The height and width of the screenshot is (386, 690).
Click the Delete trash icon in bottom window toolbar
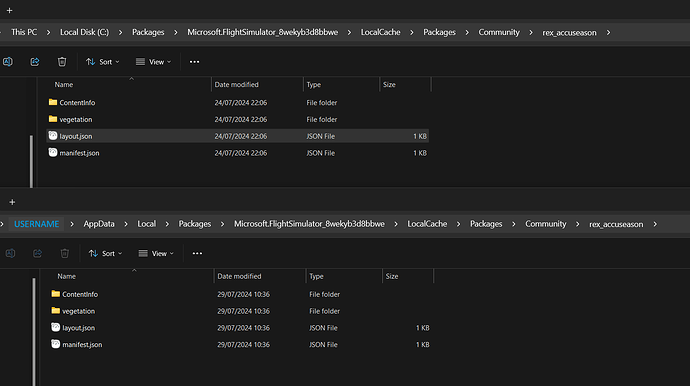(65, 253)
